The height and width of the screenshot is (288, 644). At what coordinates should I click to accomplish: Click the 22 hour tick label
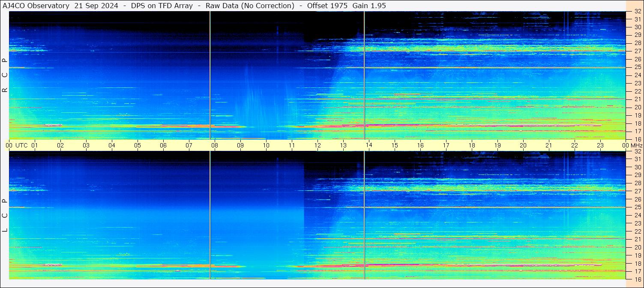point(574,145)
